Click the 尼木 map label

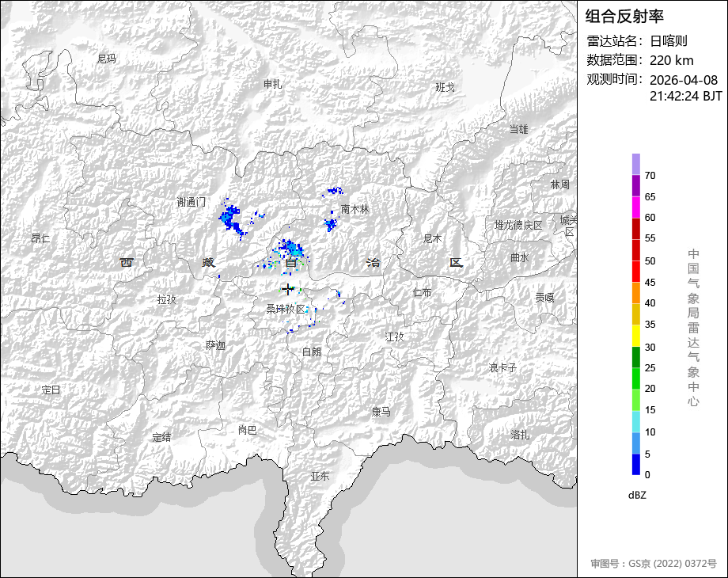tap(432, 238)
